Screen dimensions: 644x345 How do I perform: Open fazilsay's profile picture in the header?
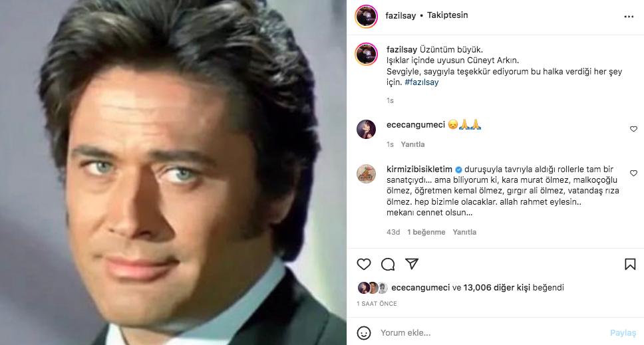point(367,17)
